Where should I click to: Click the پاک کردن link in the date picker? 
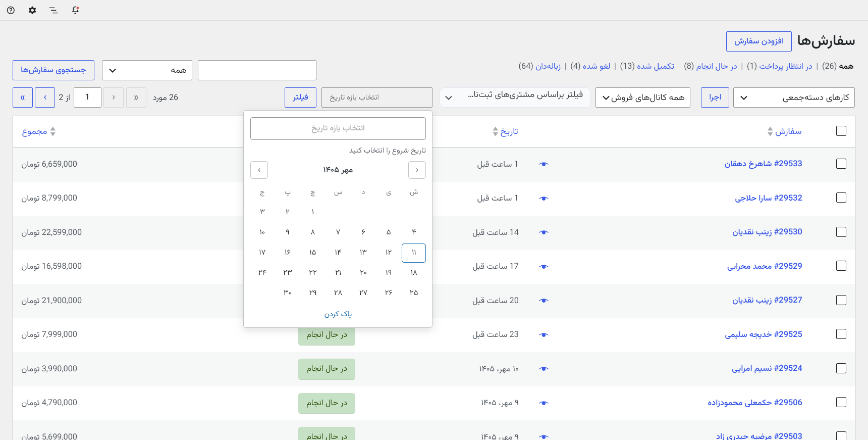(x=338, y=314)
